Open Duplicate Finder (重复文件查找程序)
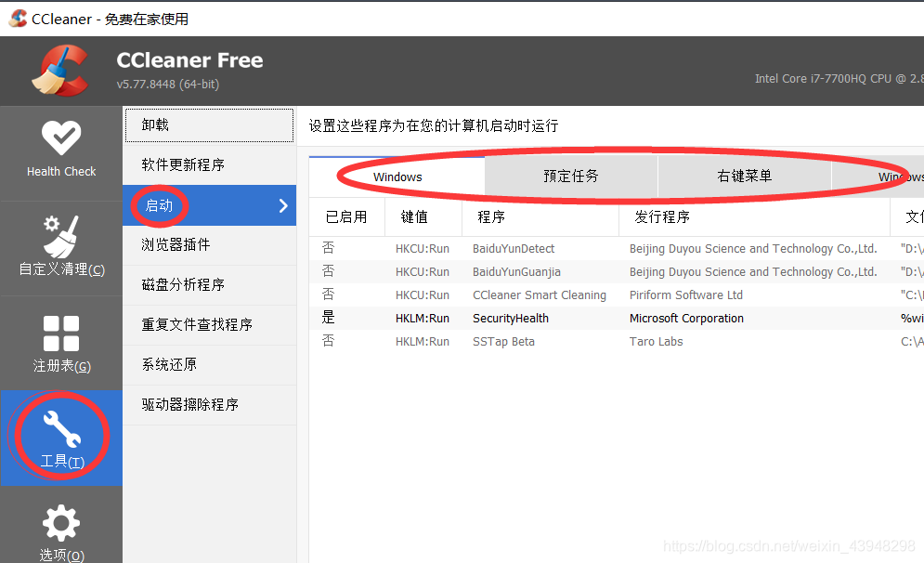The height and width of the screenshot is (563, 924). (x=209, y=325)
